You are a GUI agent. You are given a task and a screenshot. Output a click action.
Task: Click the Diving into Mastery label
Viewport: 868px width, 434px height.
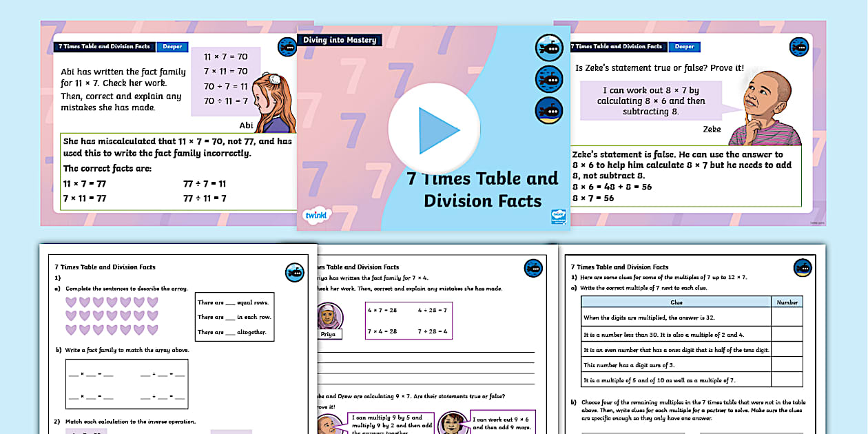pyautogui.click(x=340, y=40)
